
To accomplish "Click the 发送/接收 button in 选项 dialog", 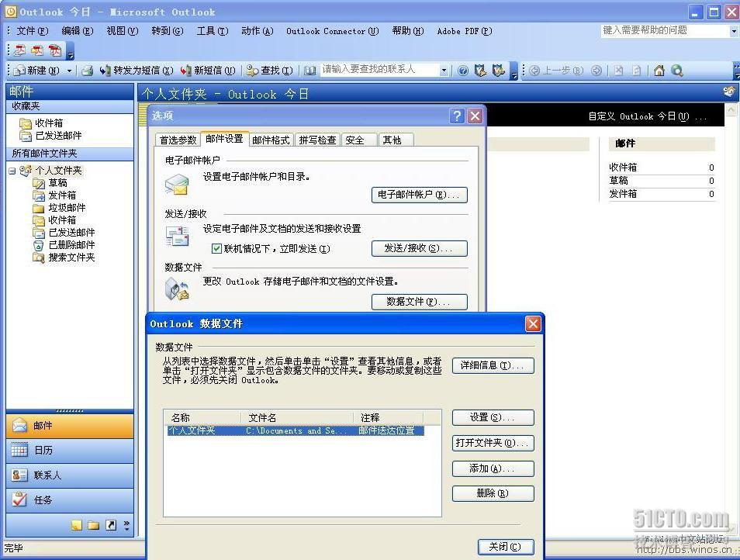I will click(x=420, y=249).
